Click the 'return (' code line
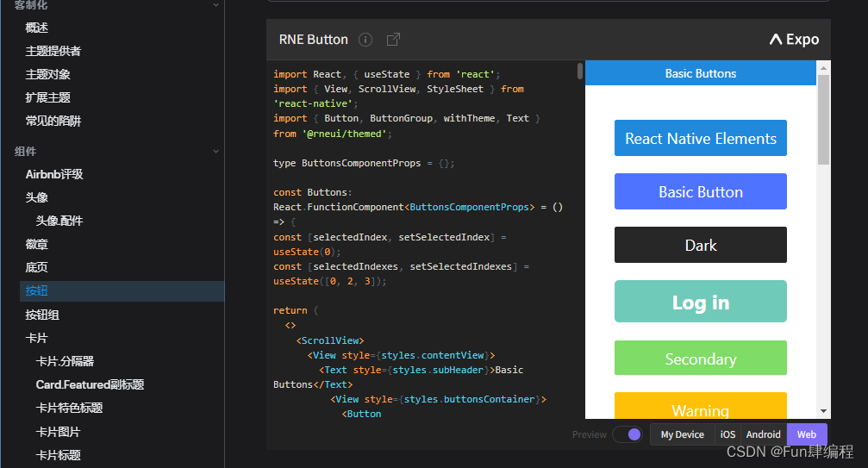This screenshot has width=868, height=468. (296, 310)
